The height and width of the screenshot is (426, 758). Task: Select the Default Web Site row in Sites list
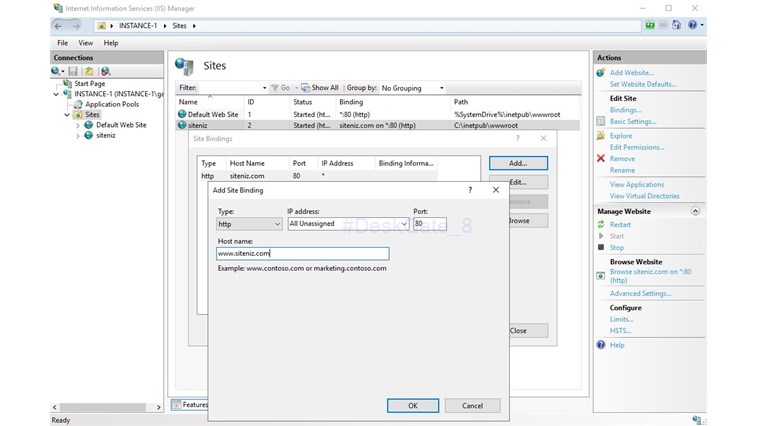click(x=377, y=115)
